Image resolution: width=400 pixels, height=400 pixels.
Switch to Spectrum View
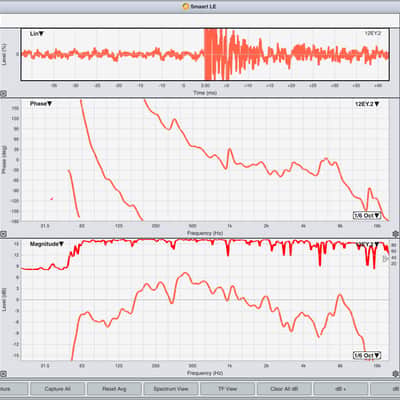point(171,389)
